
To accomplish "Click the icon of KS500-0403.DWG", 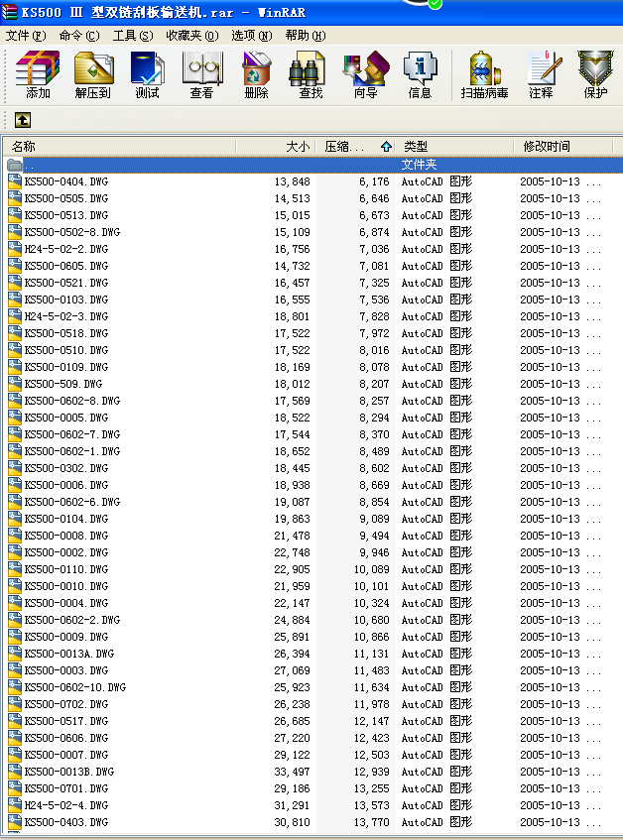I will click(x=15, y=822).
